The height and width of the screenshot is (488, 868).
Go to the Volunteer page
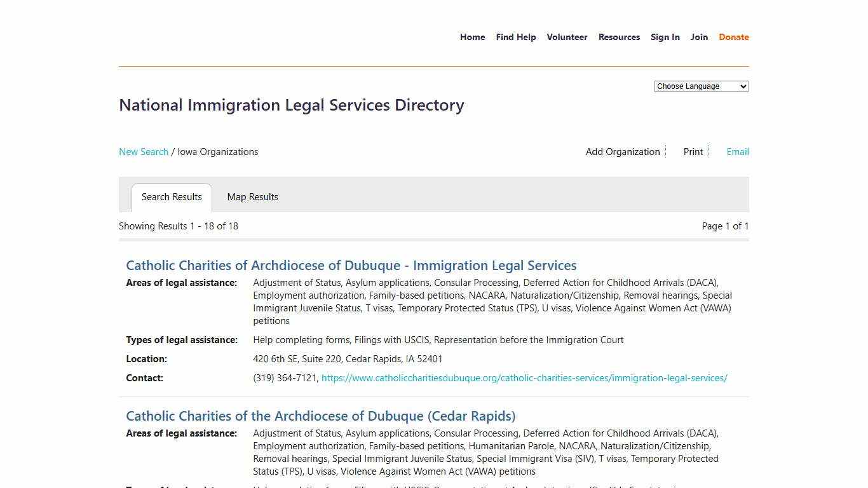(567, 37)
